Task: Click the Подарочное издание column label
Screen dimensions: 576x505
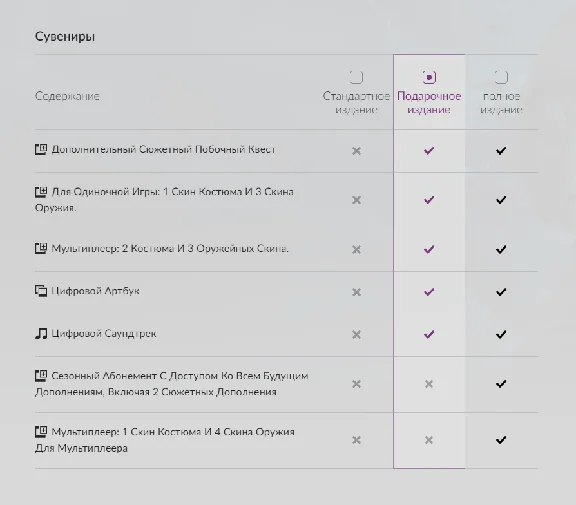Action: (x=429, y=102)
